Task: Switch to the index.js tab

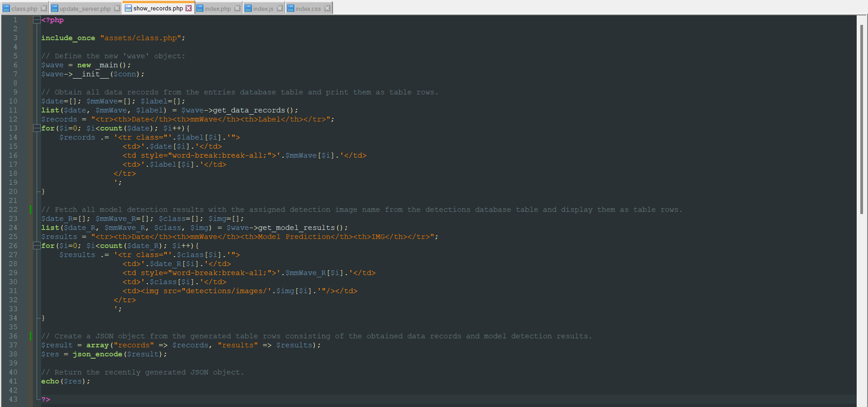Action: point(262,8)
